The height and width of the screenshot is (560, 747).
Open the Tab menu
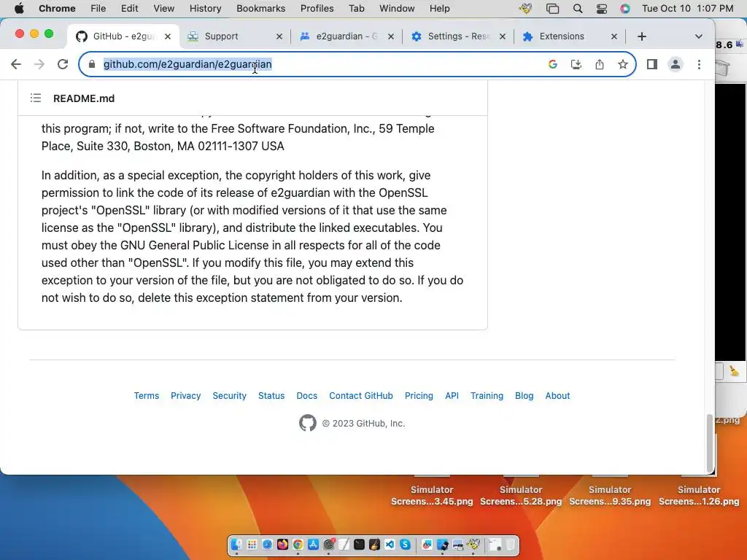(x=356, y=9)
